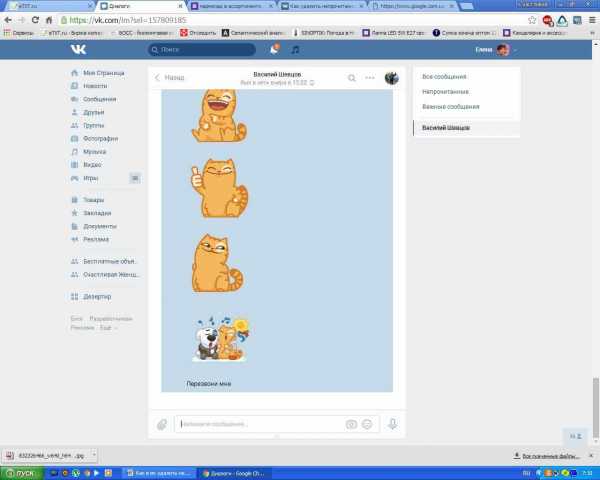Click the thumbs-up cat sticker
600x480 pixels.
point(219,188)
